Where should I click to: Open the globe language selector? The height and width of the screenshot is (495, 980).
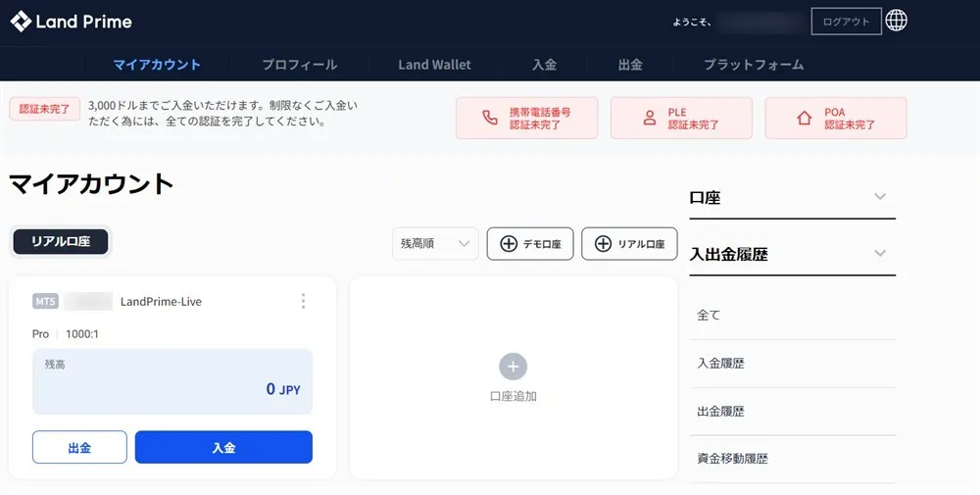[897, 21]
